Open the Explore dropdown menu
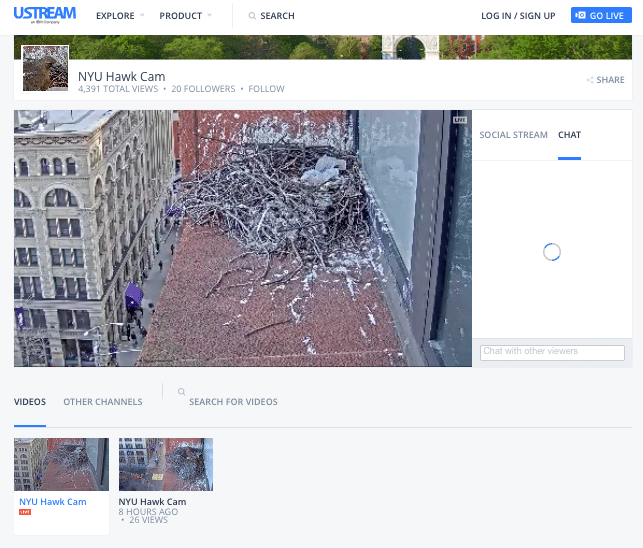The image size is (643, 548). click(x=120, y=16)
